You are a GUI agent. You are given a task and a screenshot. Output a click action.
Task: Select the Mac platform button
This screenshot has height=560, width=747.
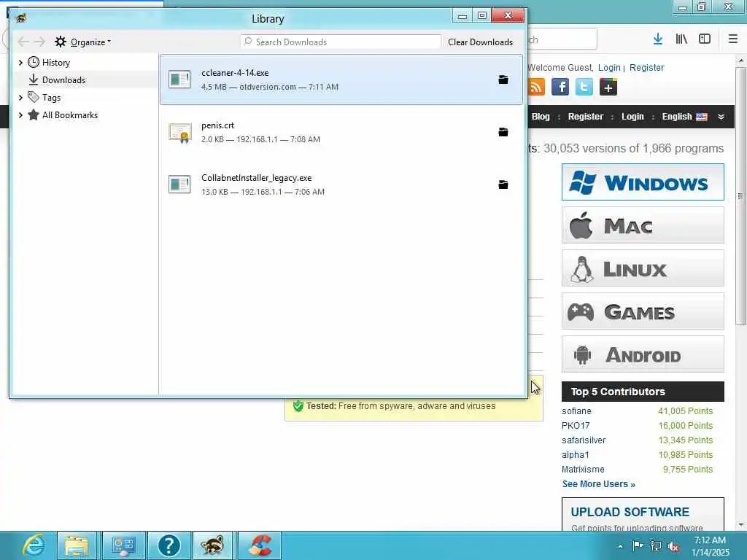click(643, 225)
